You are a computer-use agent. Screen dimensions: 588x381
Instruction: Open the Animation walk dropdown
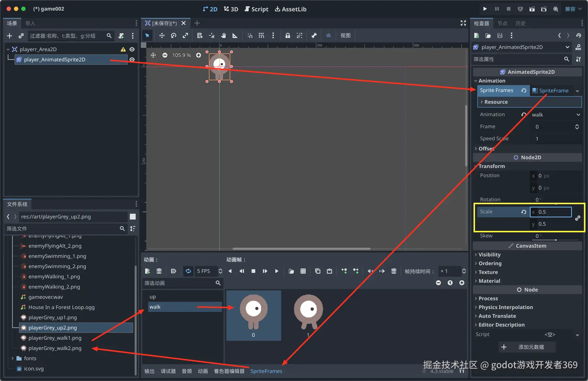click(x=555, y=115)
